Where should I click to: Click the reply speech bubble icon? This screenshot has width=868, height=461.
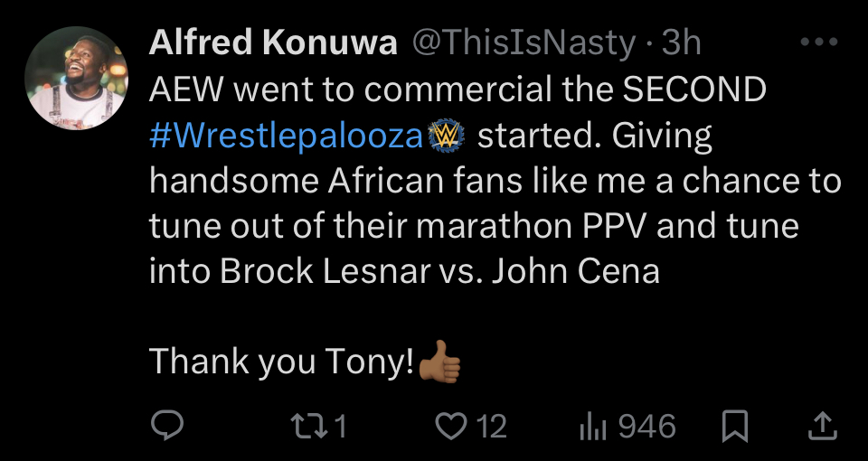pos(166,426)
